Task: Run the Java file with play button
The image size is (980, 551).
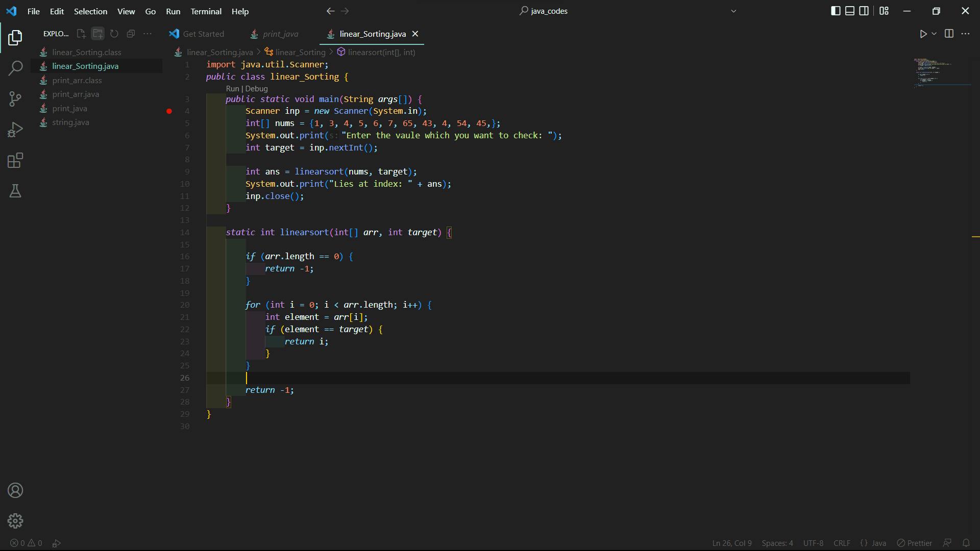Action: click(923, 34)
